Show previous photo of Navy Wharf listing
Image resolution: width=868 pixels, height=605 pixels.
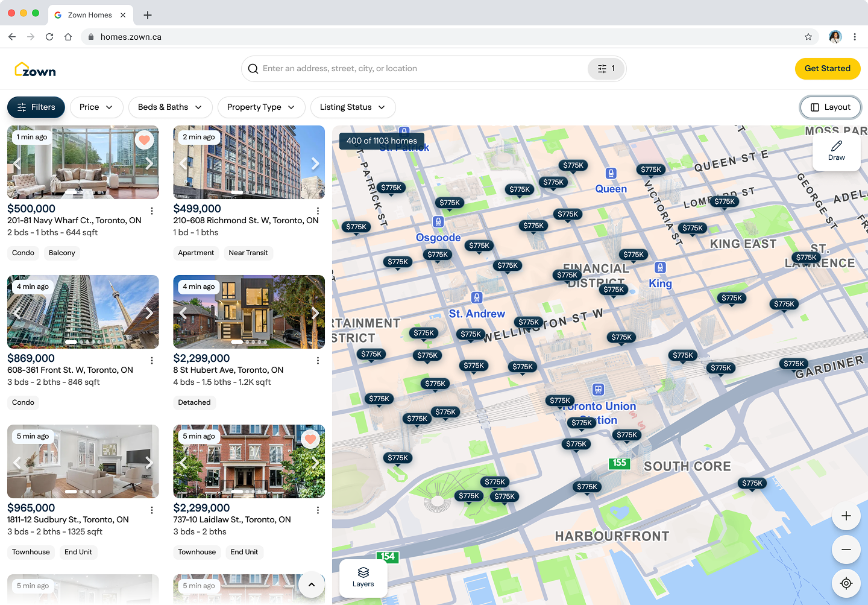pos(17,163)
